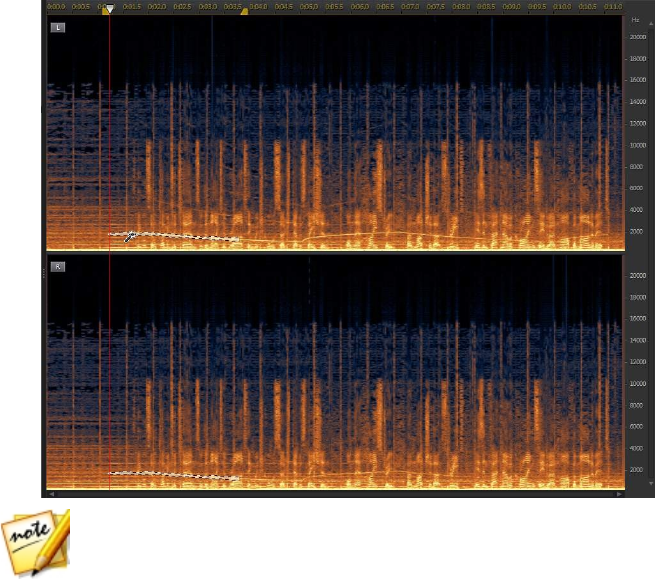
Task: Click 0:07.0 on the time ruler
Action: coord(410,7)
